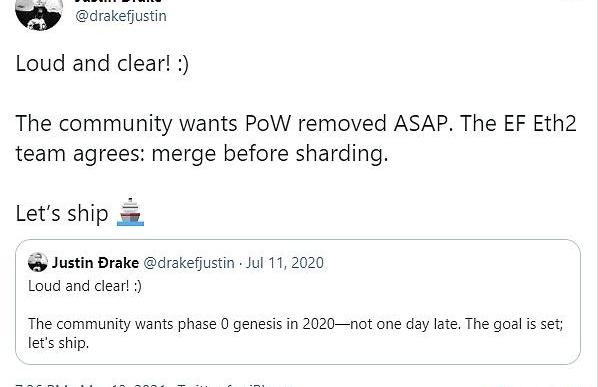598x387 pixels.
Task: Click the "Justin Ðrake" name in the quoted tweet
Action: 95,263
